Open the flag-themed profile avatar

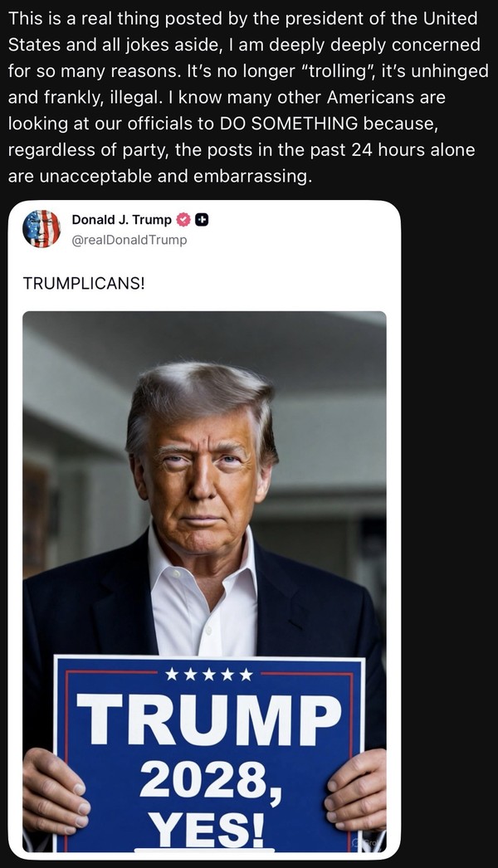coord(41,228)
